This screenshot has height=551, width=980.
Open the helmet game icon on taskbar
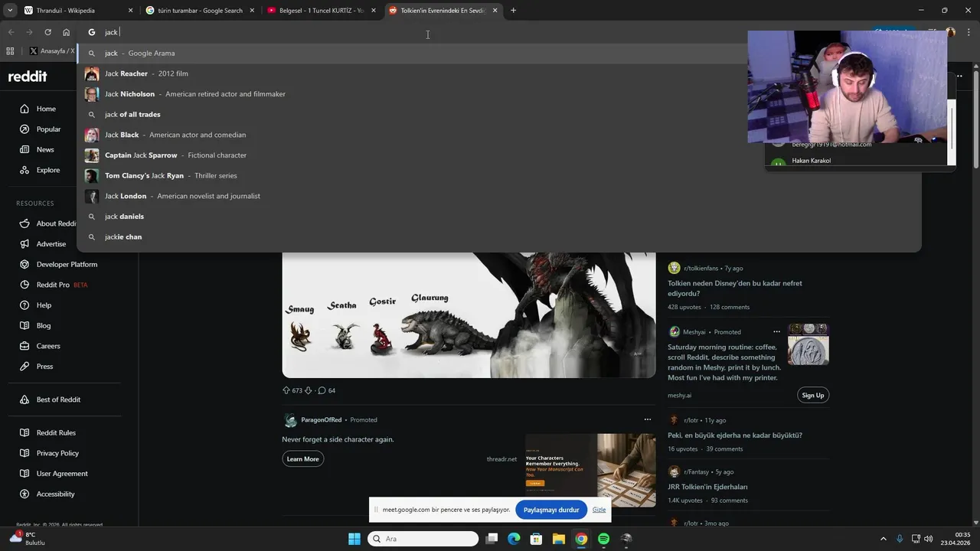[x=626, y=539]
